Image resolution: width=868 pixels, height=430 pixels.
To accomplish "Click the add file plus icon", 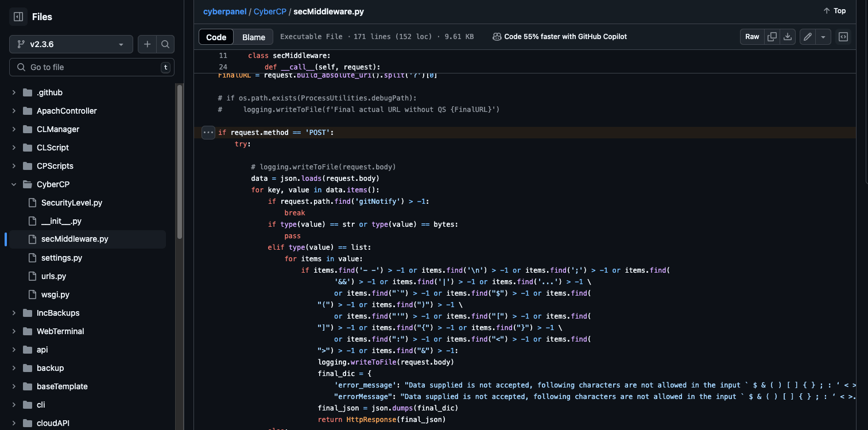I will coord(148,44).
